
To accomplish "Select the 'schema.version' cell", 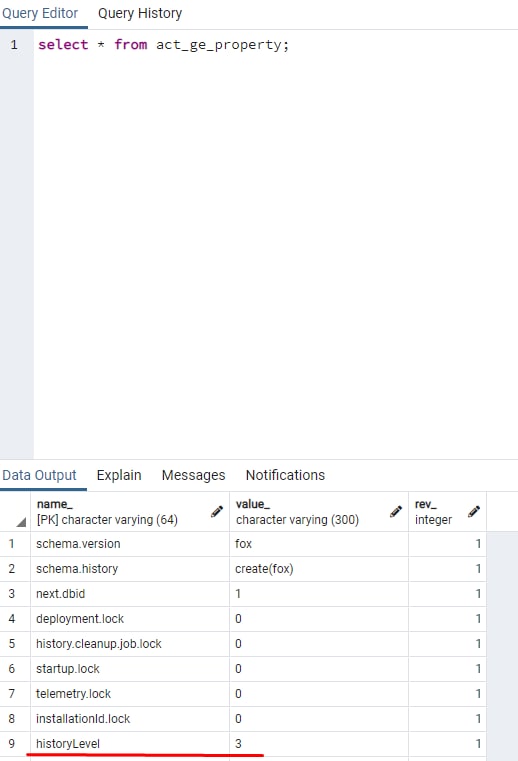I will [130, 544].
